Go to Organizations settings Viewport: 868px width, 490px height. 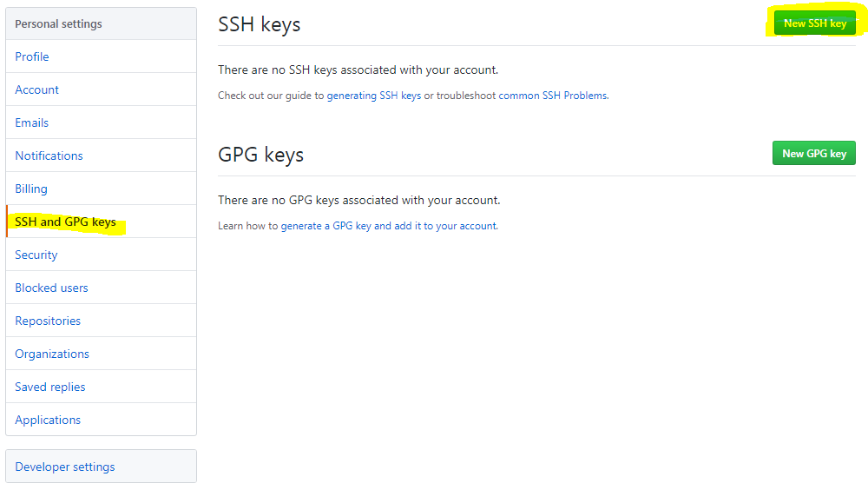pyautogui.click(x=52, y=354)
